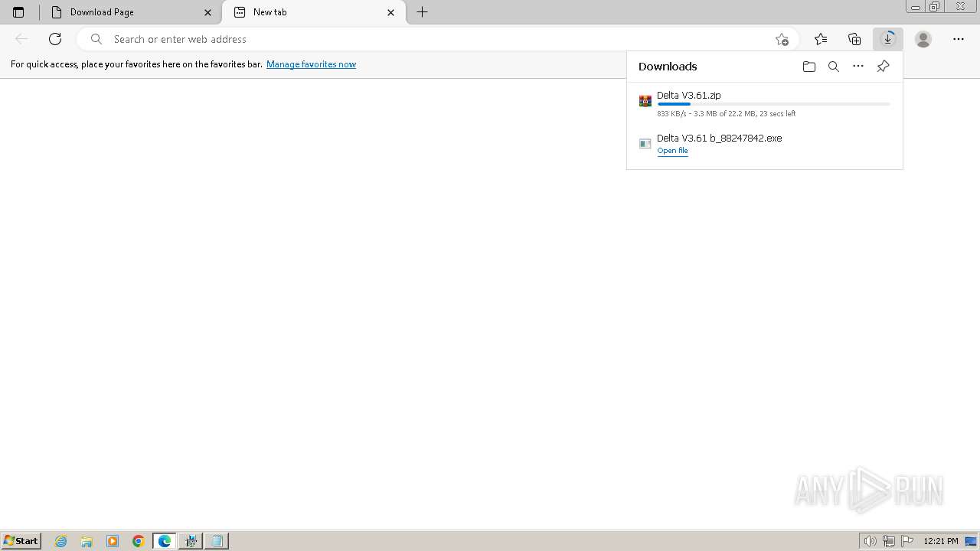Select the New tab tab

coord(314,12)
